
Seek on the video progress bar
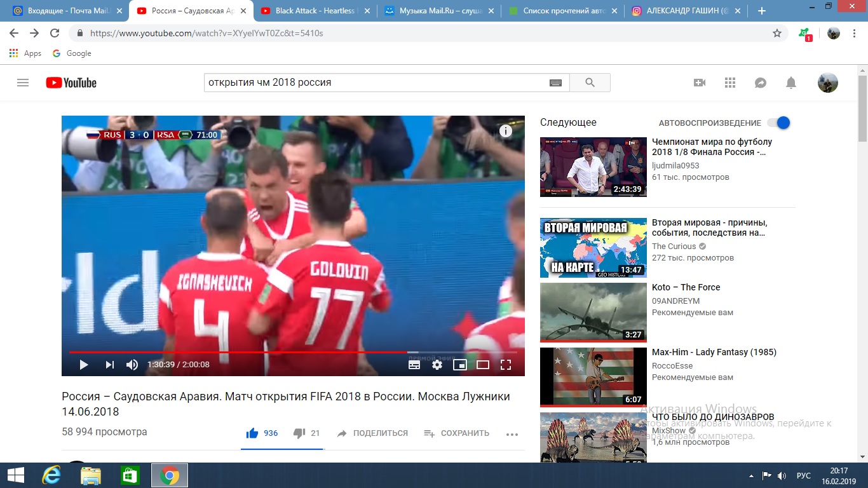292,351
